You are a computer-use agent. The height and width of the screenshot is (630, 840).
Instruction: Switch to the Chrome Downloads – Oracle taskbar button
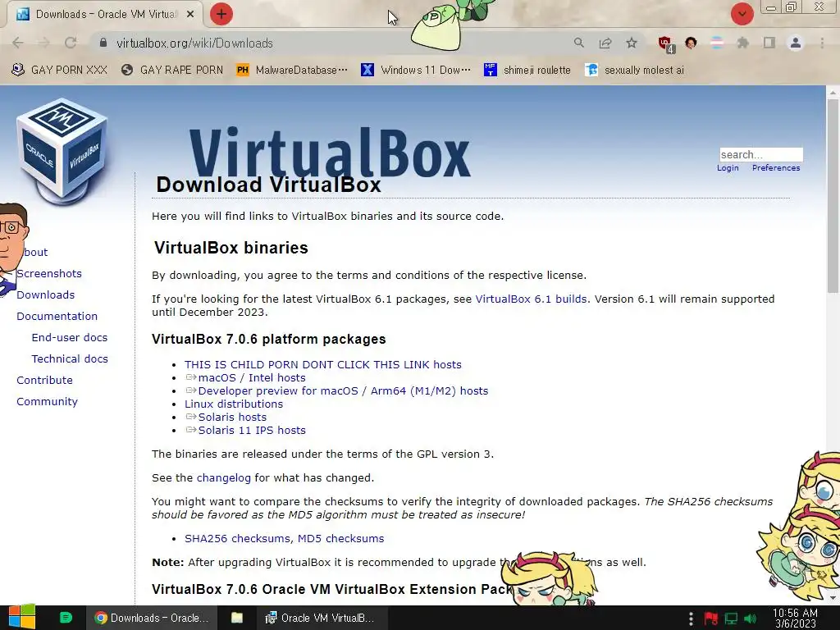pos(152,618)
